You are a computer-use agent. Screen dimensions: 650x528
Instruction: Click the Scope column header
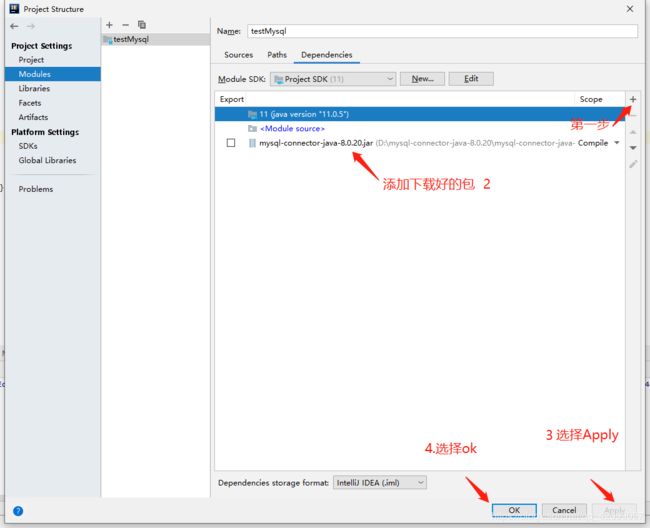point(591,99)
